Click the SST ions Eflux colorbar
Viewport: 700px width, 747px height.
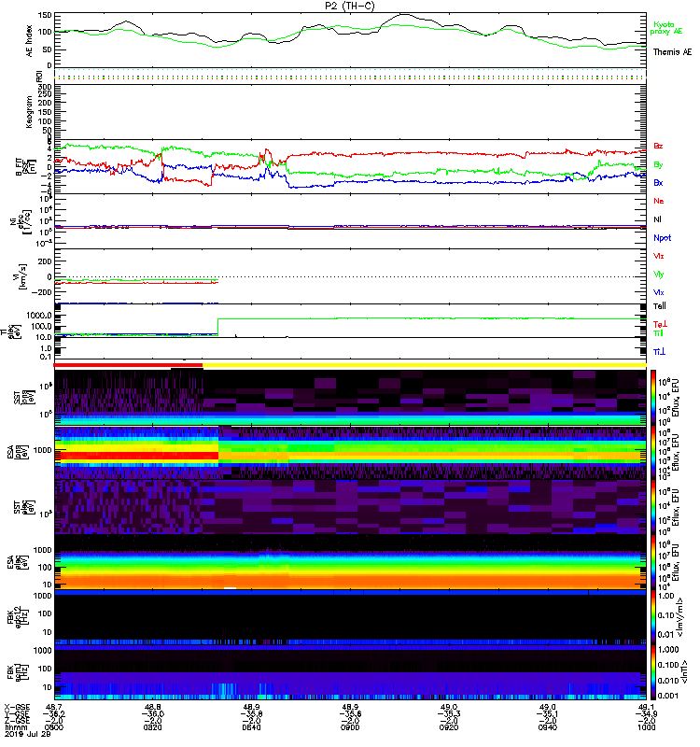point(653,398)
